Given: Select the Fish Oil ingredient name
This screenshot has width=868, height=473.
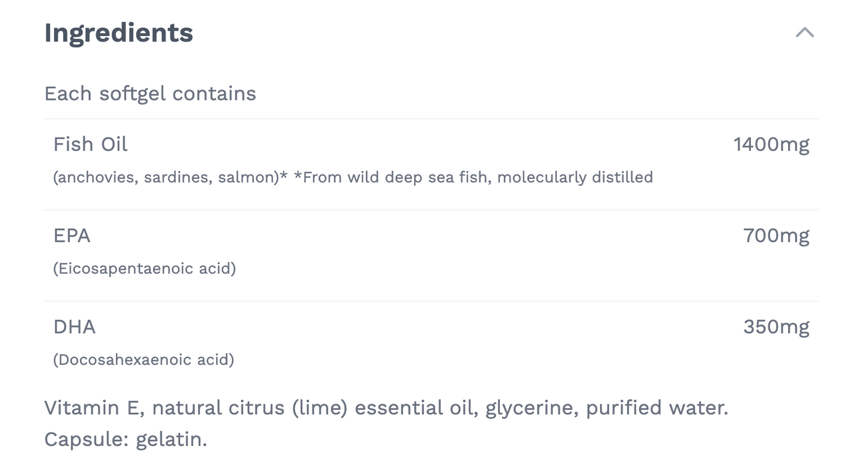Looking at the screenshot, I should pos(90,144).
